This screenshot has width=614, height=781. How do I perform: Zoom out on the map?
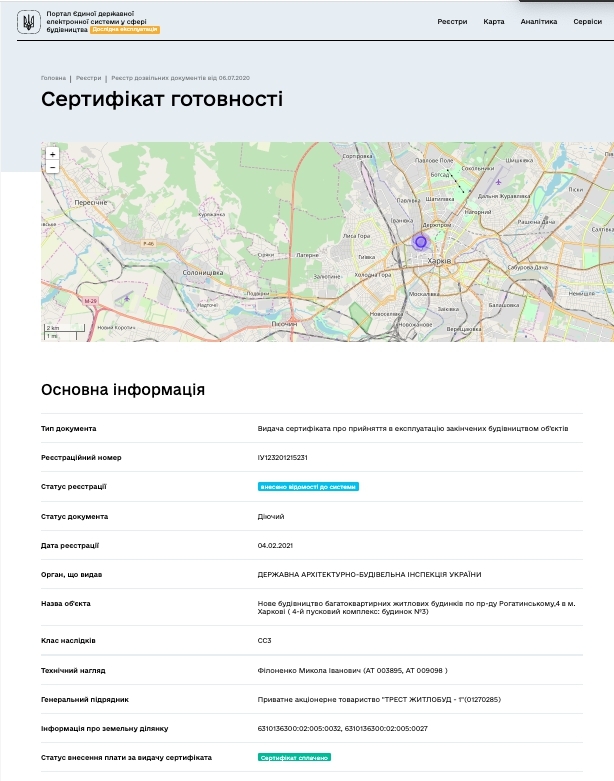click(52, 167)
